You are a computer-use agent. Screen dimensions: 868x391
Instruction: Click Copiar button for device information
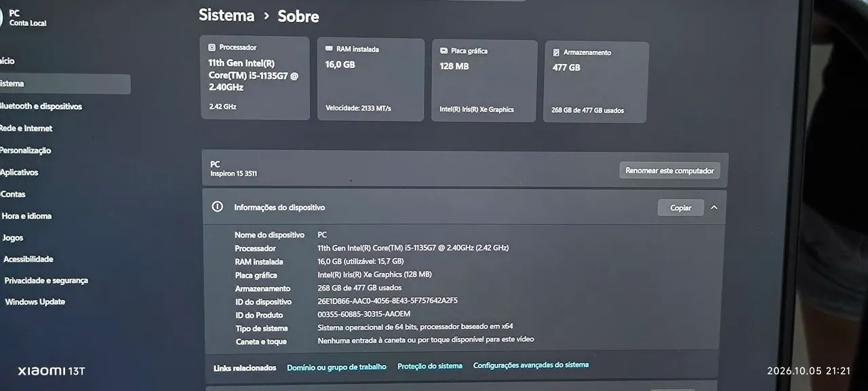[681, 208]
